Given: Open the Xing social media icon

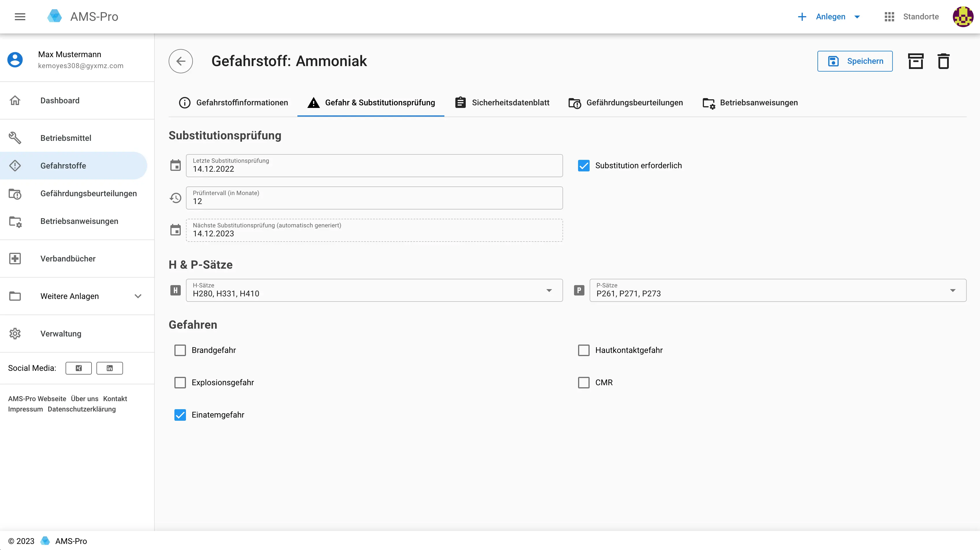Looking at the screenshot, I should point(78,368).
